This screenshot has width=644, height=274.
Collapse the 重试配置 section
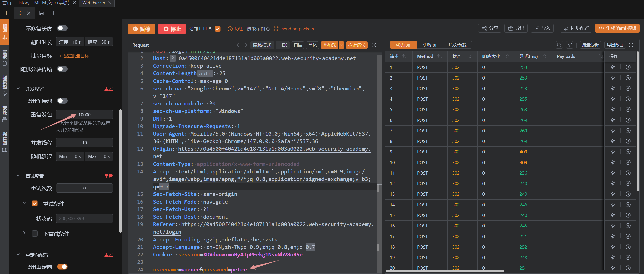point(18,176)
